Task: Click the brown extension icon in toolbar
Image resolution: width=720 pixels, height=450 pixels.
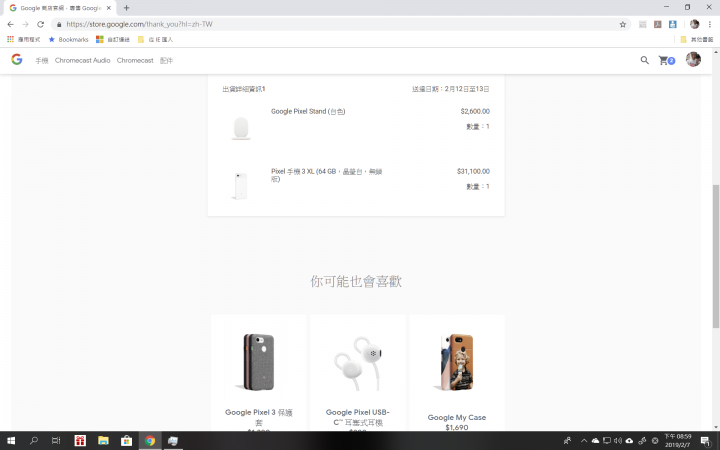Action: [658, 24]
